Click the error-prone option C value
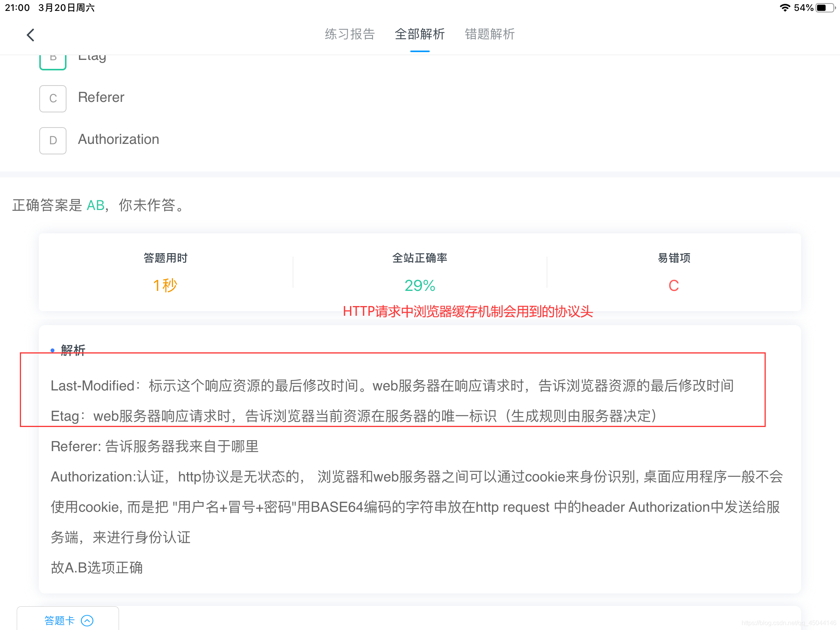 click(x=674, y=285)
